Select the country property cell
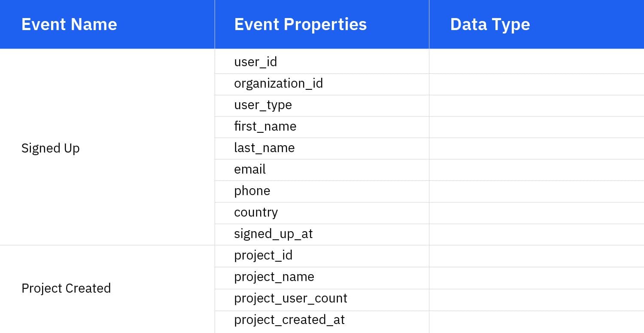Viewport: 644px width, 333px height. click(x=256, y=212)
